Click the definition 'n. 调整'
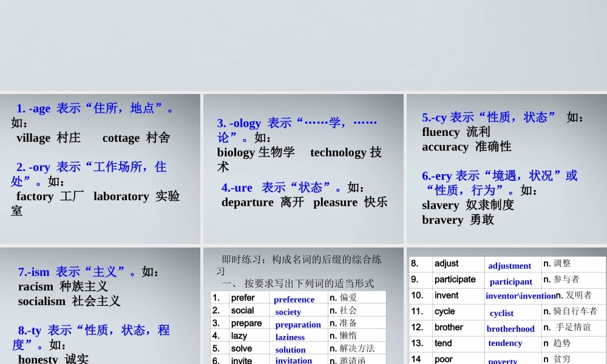 pyautogui.click(x=557, y=263)
